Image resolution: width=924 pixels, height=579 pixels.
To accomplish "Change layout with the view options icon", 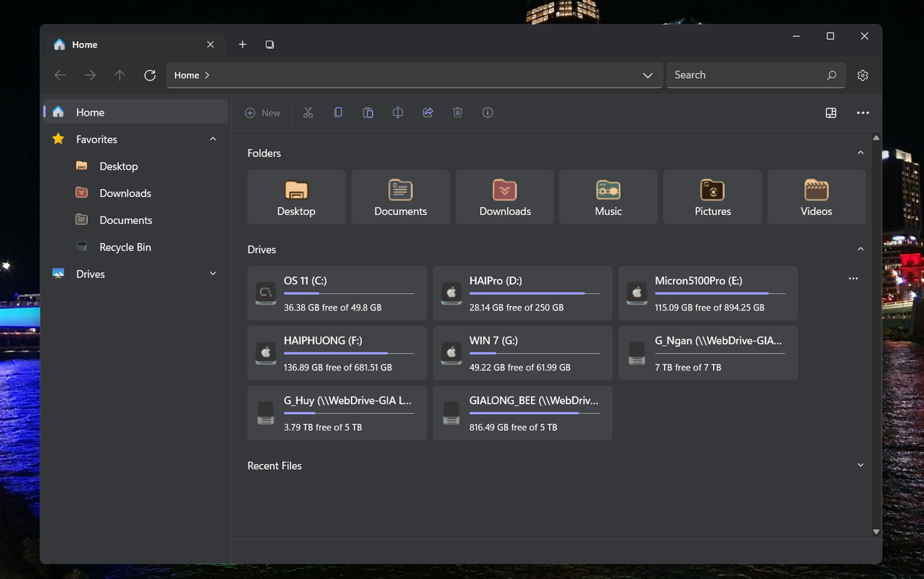I will coord(831,113).
